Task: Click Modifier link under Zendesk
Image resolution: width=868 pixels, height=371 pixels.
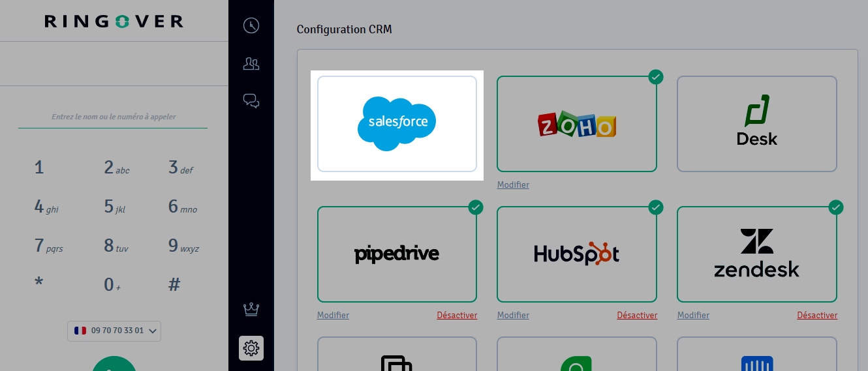Action: click(x=693, y=316)
